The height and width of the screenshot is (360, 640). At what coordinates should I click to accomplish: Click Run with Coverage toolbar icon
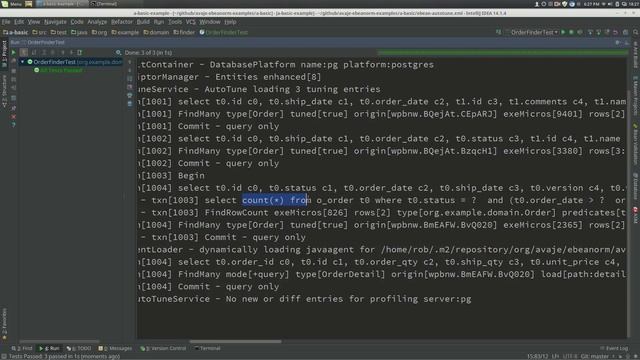(580, 32)
